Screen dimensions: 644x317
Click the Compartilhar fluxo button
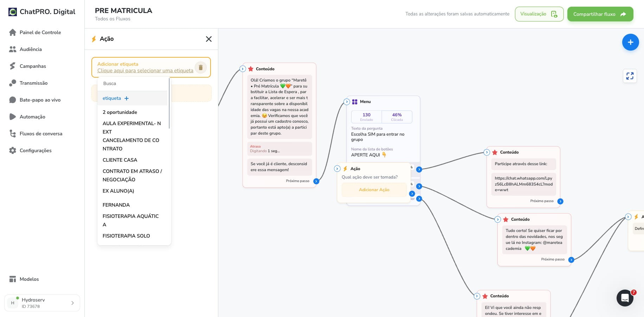click(x=600, y=14)
